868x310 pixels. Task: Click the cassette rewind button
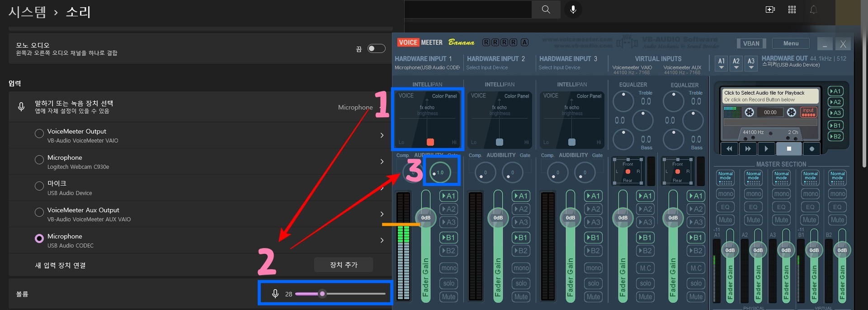pos(729,148)
